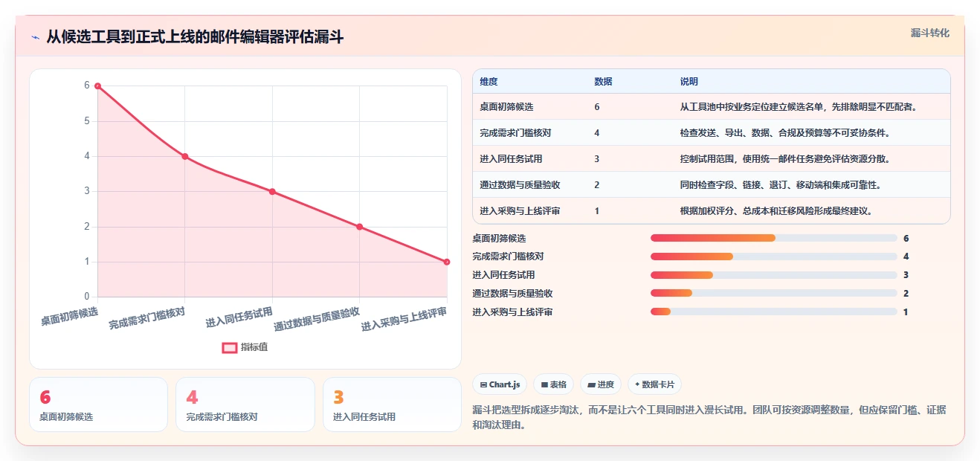Click the 完成需求门槛核对 x-axis label on the chart
The image size is (980, 461).
[x=147, y=317]
